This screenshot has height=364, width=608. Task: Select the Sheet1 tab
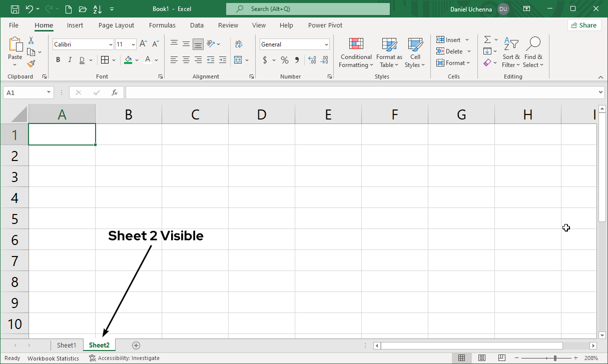click(67, 345)
